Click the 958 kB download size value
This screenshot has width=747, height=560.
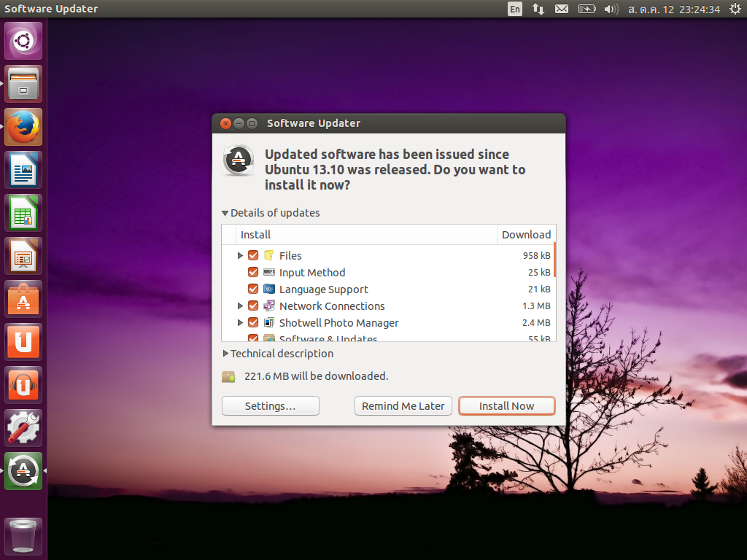point(536,256)
